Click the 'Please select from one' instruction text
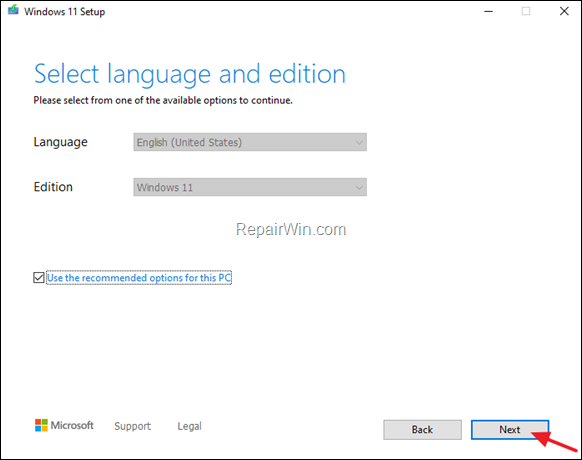 pos(163,100)
